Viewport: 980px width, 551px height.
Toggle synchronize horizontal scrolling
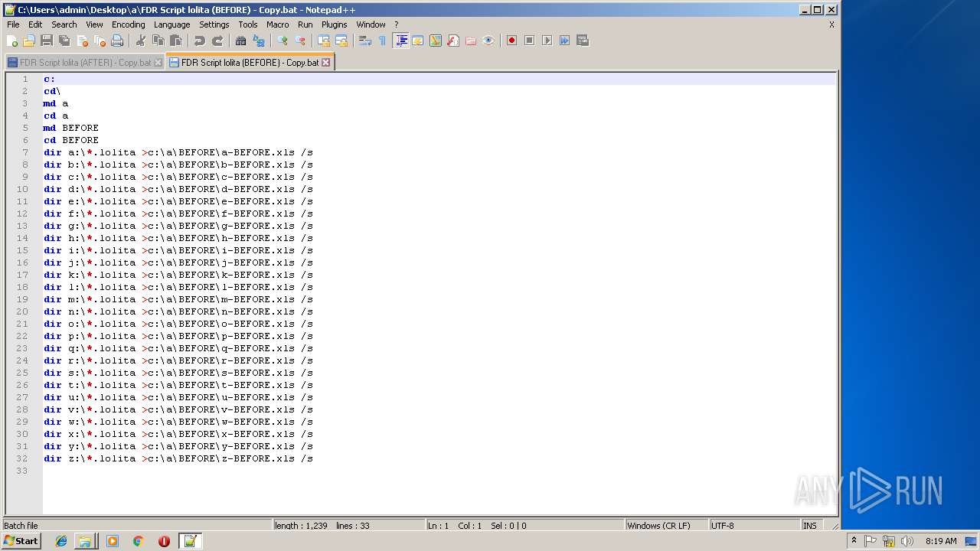[x=341, y=41]
